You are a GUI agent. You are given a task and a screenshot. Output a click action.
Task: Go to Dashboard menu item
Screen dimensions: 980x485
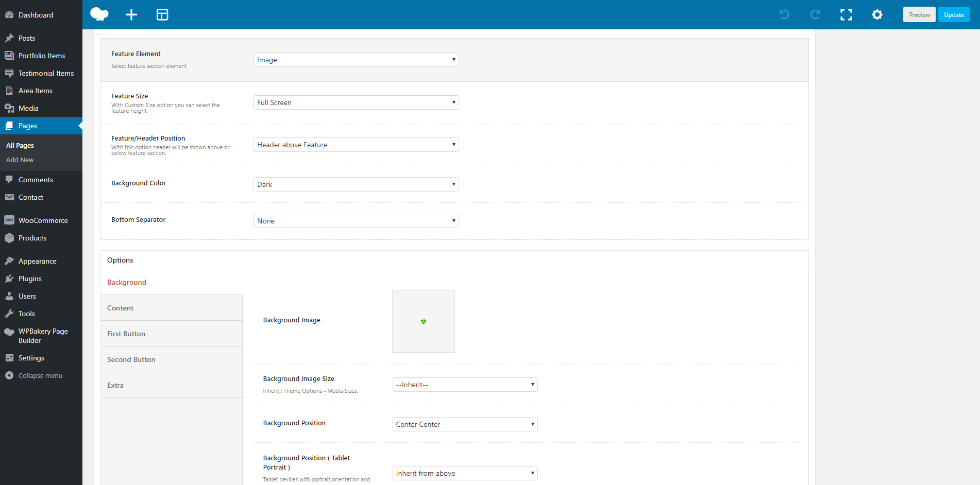(x=41, y=15)
